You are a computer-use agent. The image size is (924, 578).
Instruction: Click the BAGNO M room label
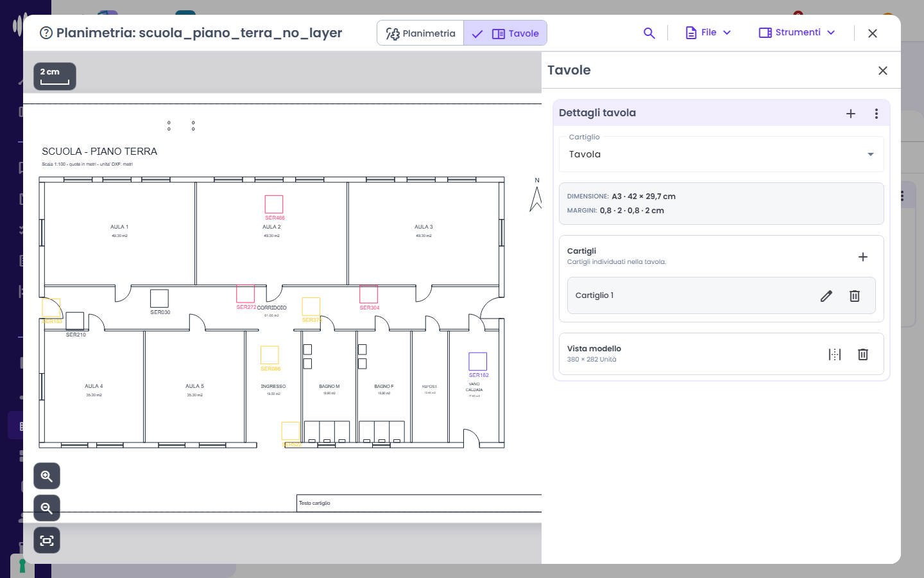pos(329,387)
